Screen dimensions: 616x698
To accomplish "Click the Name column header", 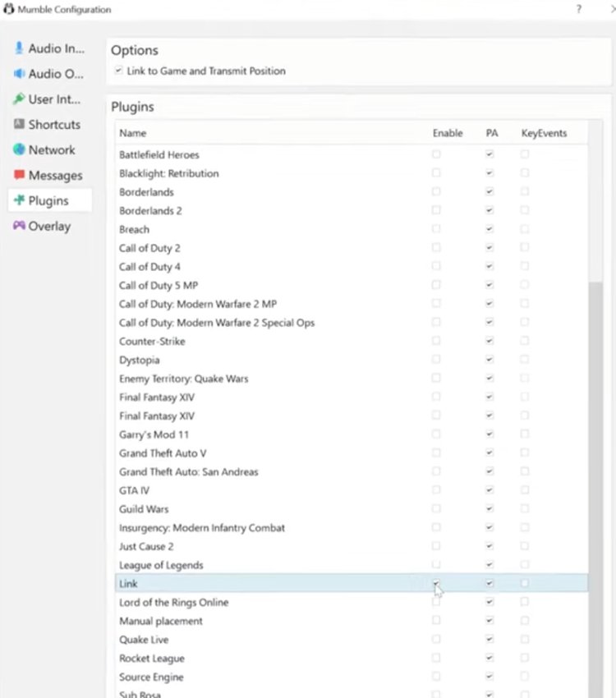I will 132,133.
